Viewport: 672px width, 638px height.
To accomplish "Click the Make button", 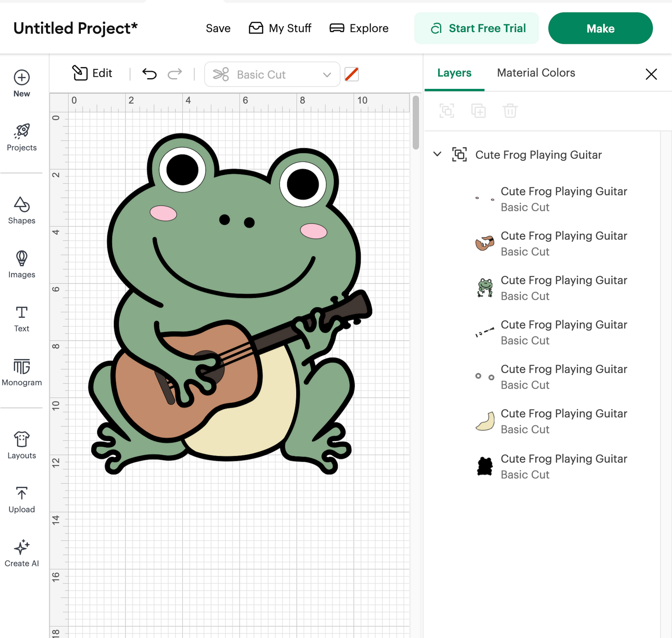I will pyautogui.click(x=600, y=28).
